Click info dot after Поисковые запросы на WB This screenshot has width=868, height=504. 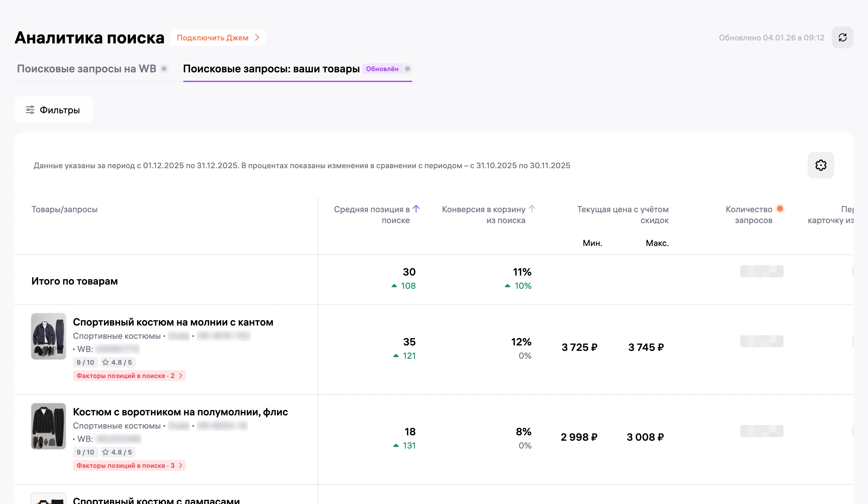[164, 68]
